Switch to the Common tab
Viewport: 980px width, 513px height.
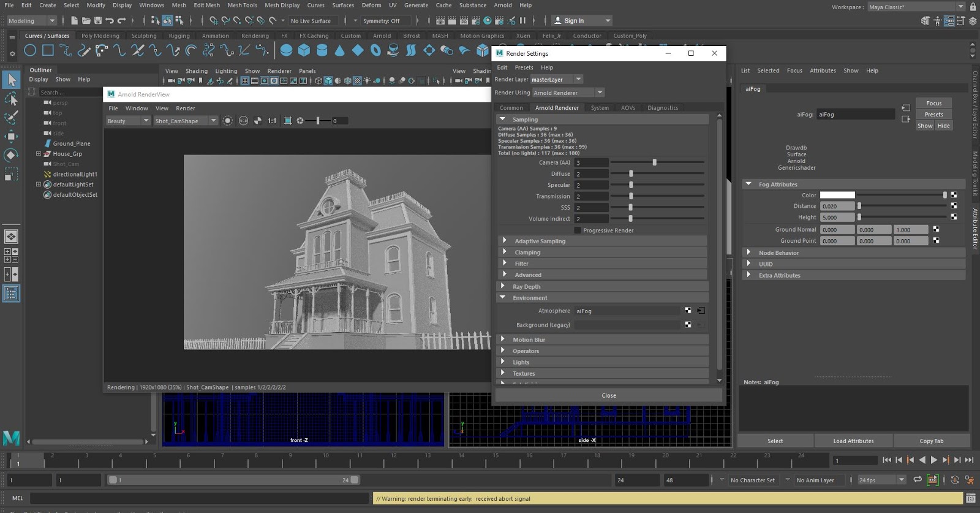point(511,108)
